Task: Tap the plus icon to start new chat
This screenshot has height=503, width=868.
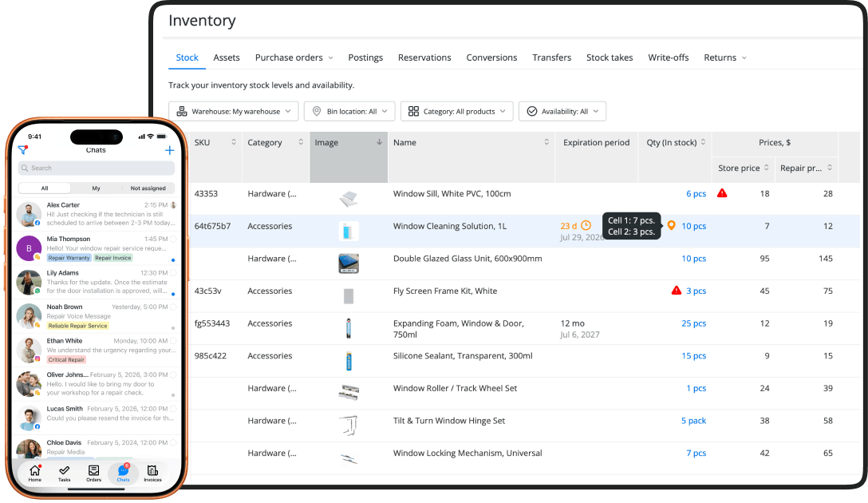Action: (169, 150)
